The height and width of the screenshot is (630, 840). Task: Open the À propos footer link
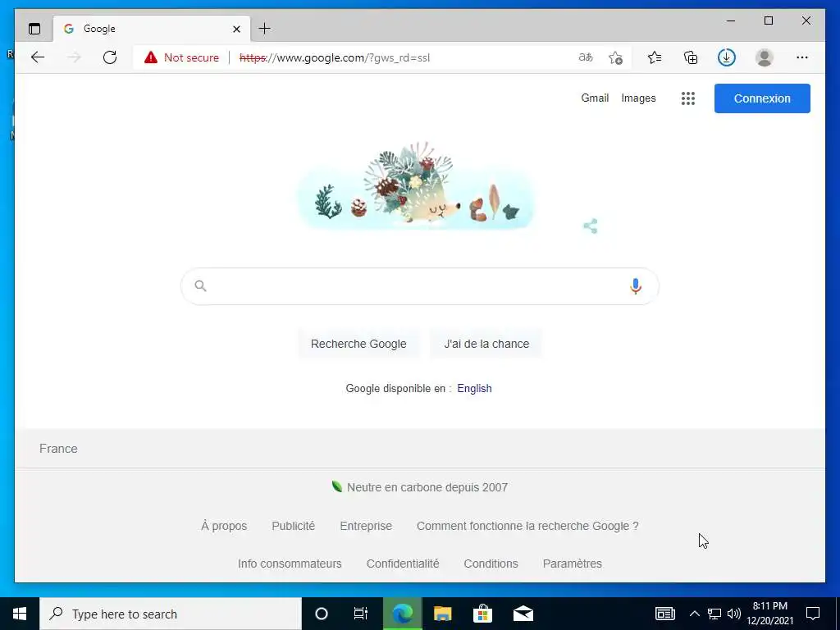pos(224,526)
